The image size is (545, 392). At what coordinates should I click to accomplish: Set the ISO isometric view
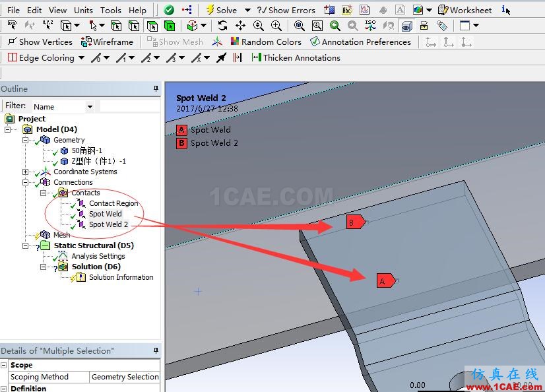click(x=371, y=25)
